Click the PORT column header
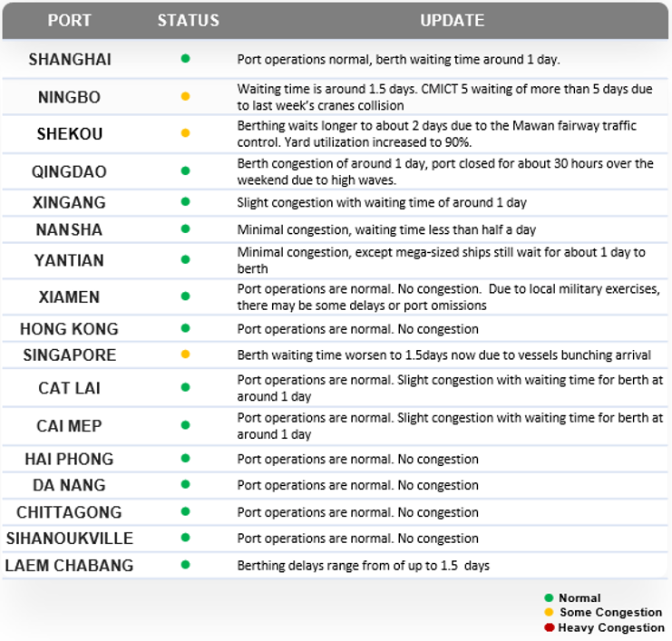 pyautogui.click(x=70, y=20)
